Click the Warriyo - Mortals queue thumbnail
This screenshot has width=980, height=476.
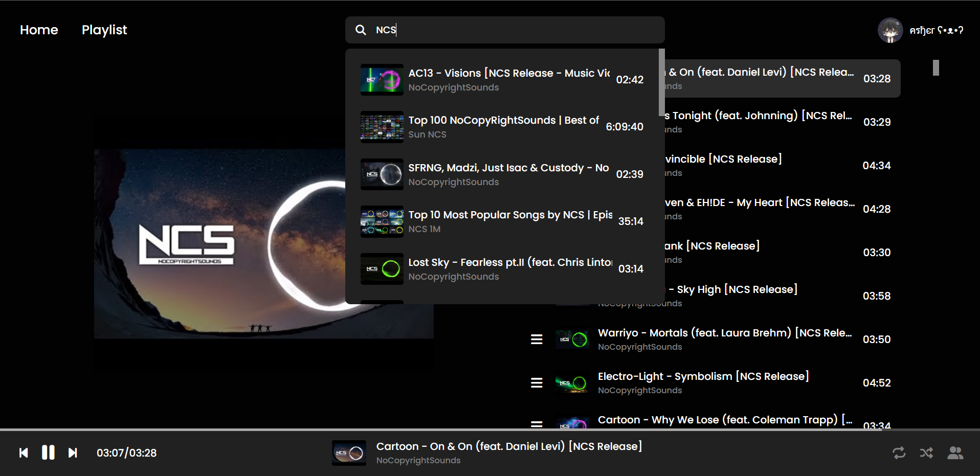click(572, 339)
